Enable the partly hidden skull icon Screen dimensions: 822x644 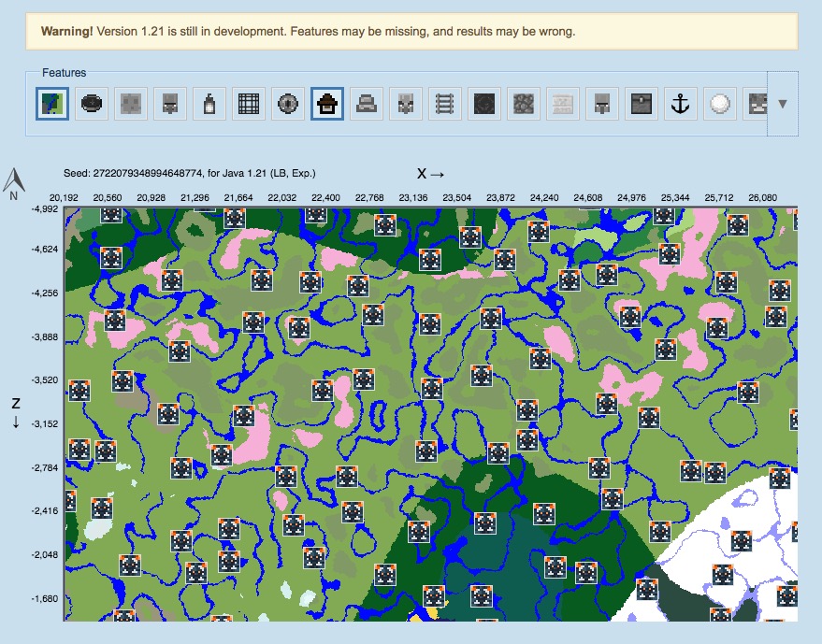(755, 104)
